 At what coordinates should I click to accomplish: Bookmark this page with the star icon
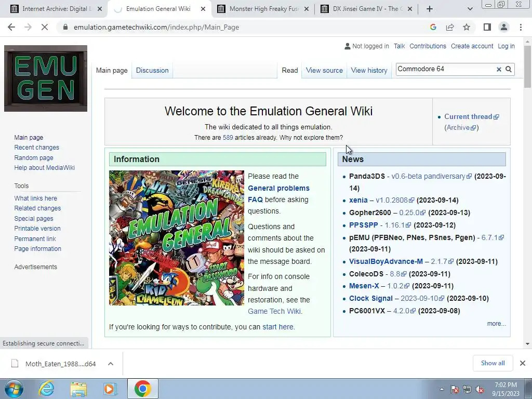467,27
